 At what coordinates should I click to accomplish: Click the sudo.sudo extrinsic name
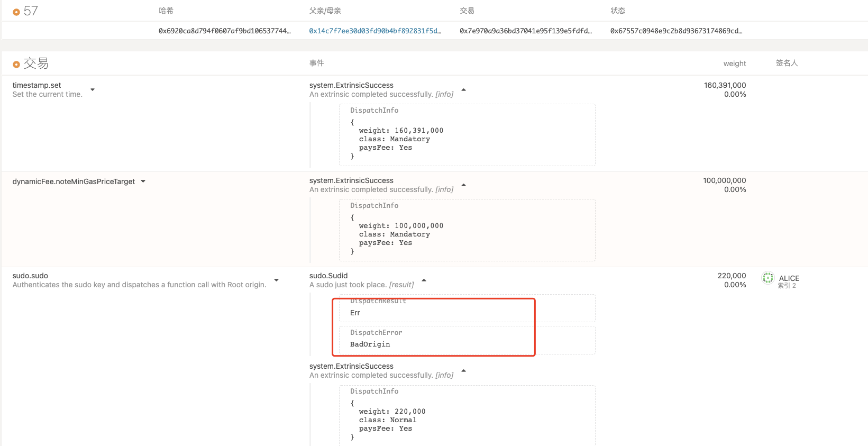(x=30, y=276)
